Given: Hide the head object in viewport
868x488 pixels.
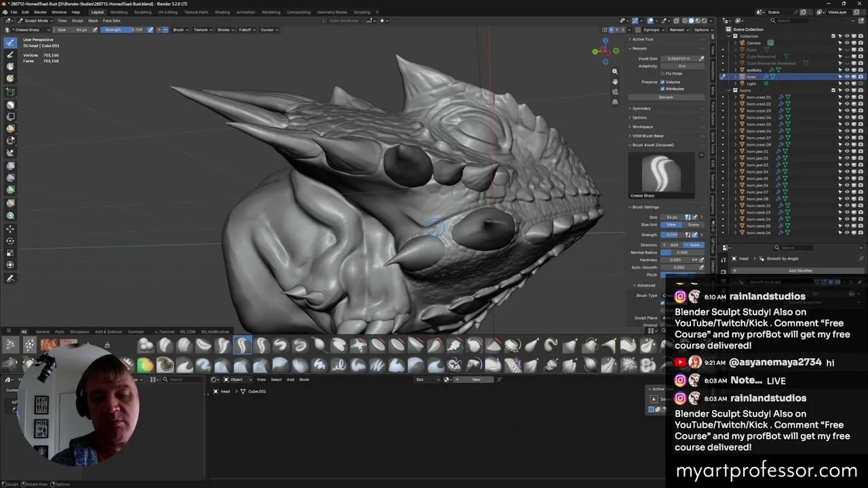Looking at the screenshot, I should [847, 77].
